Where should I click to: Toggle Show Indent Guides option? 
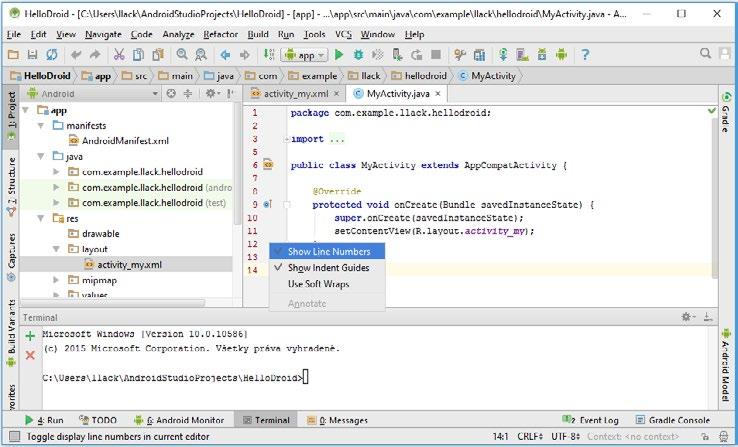(327, 268)
